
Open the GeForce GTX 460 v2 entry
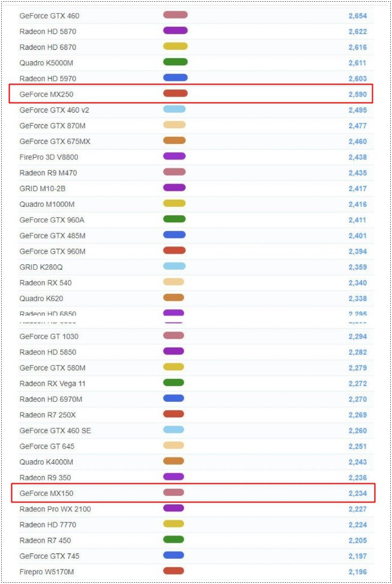pos(55,110)
